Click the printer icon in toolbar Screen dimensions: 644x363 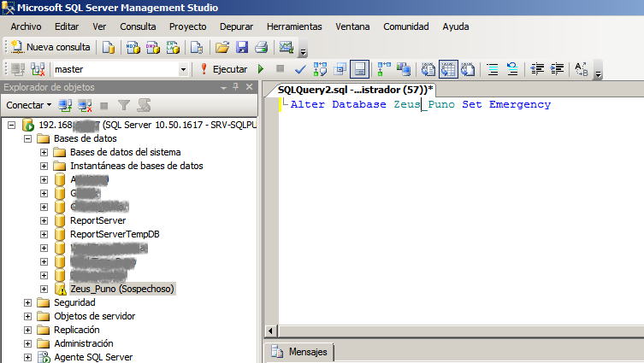[261, 47]
